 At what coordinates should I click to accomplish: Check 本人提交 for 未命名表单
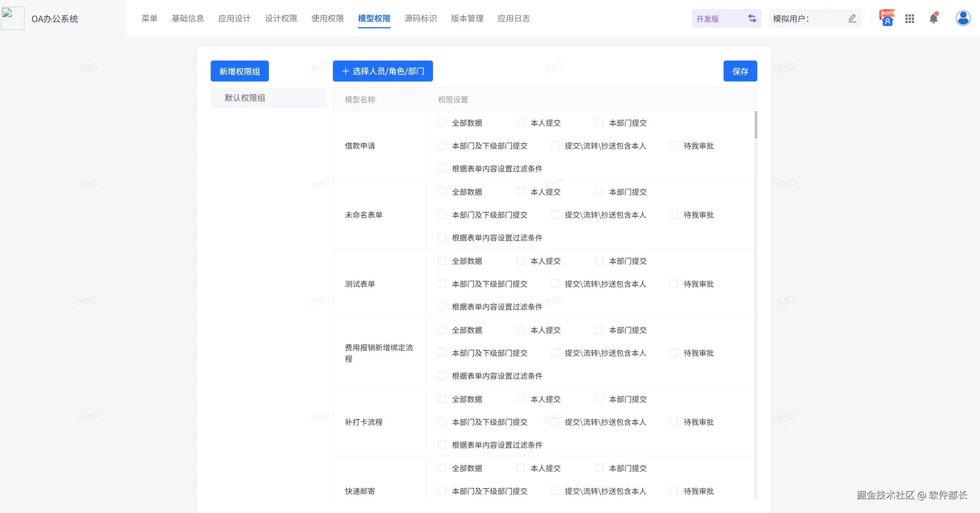coord(521,192)
